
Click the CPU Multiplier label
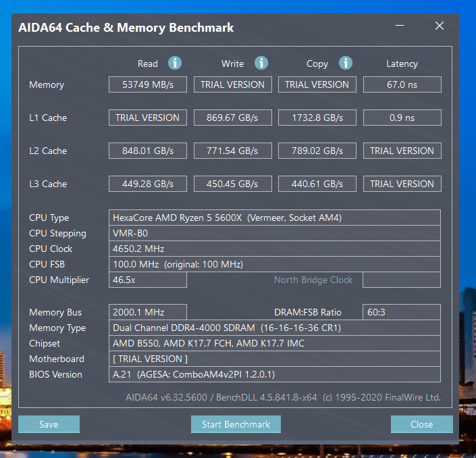[x=59, y=280]
